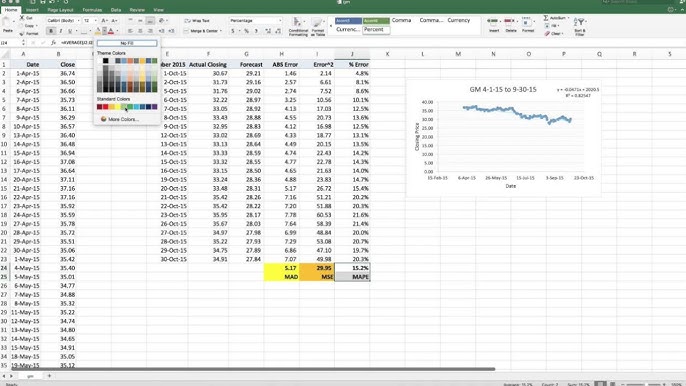Select the GM closing price chart
686x386 pixels.
pyautogui.click(x=503, y=138)
